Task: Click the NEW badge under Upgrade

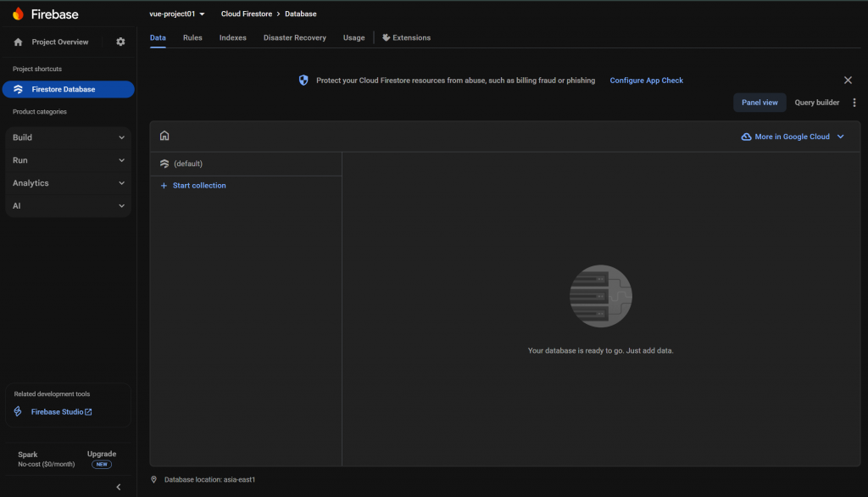Action: coord(102,464)
